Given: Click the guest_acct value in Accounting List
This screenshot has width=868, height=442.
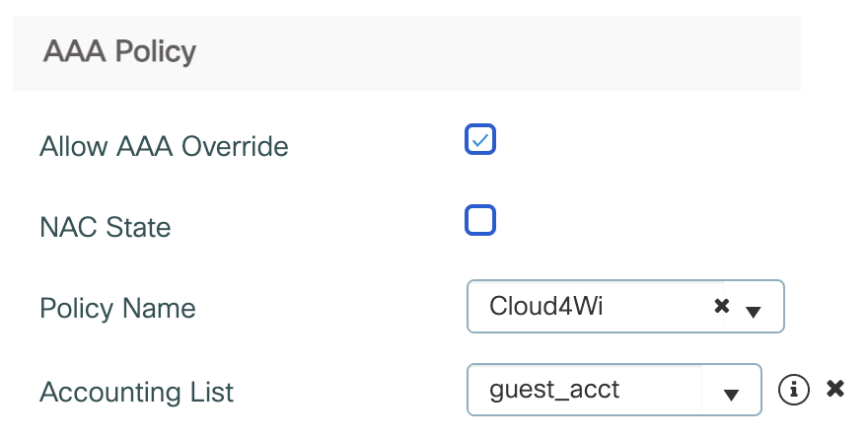Looking at the screenshot, I should click(554, 390).
